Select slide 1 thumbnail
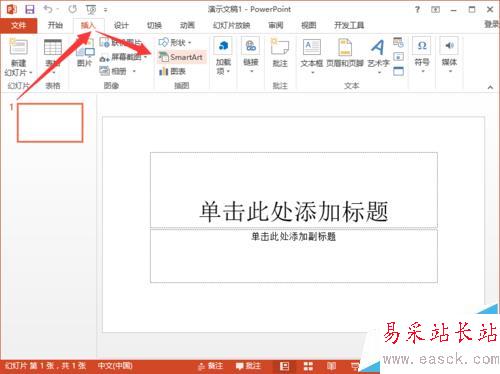500x374 pixels. tap(50, 123)
